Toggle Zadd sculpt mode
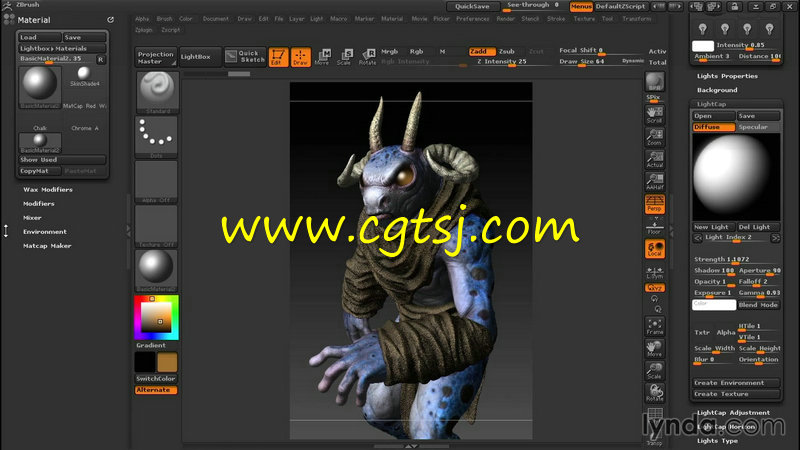 coord(482,52)
